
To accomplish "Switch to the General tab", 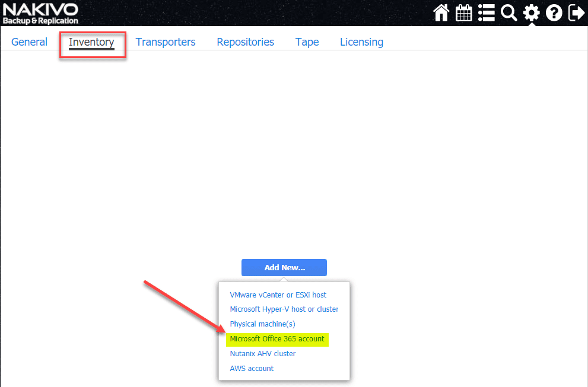I will pos(29,42).
